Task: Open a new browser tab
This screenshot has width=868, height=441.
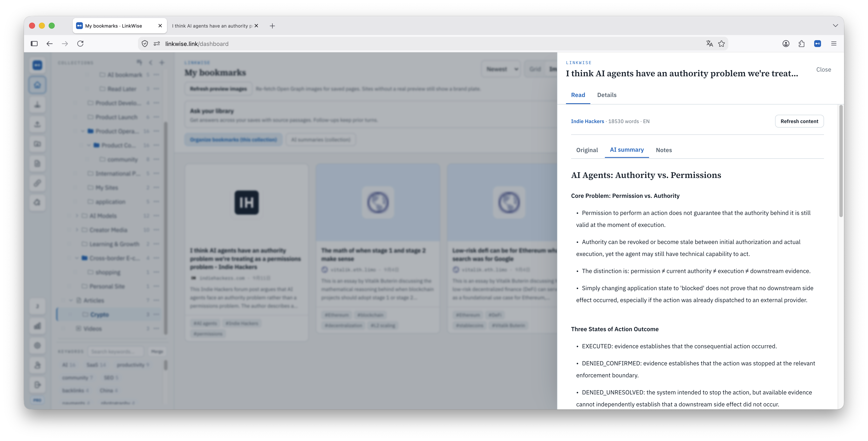Action: click(x=272, y=26)
